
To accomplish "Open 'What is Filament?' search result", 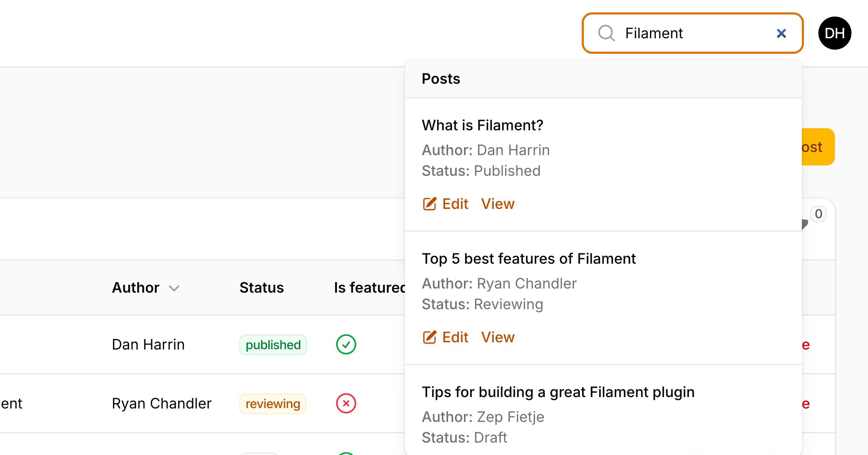I will [483, 125].
